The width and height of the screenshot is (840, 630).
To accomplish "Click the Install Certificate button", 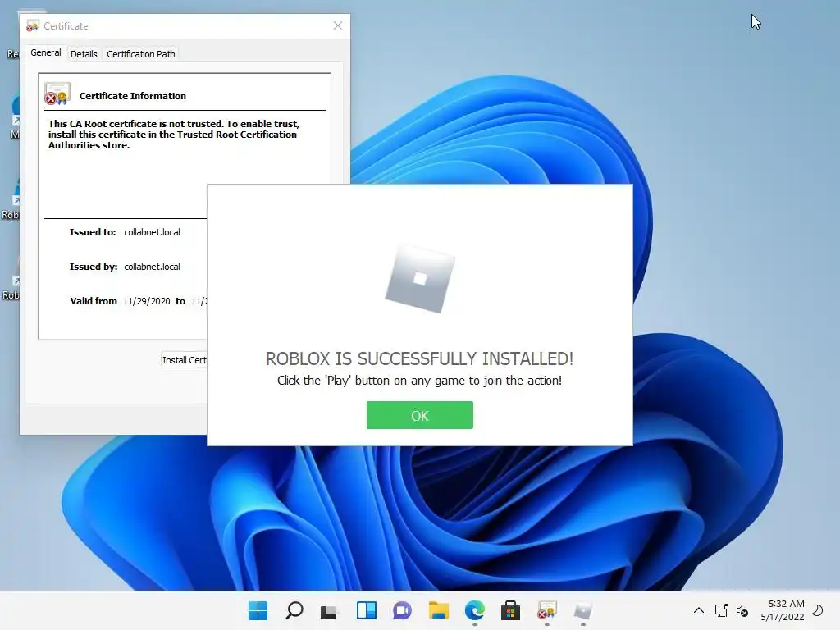I will point(185,360).
